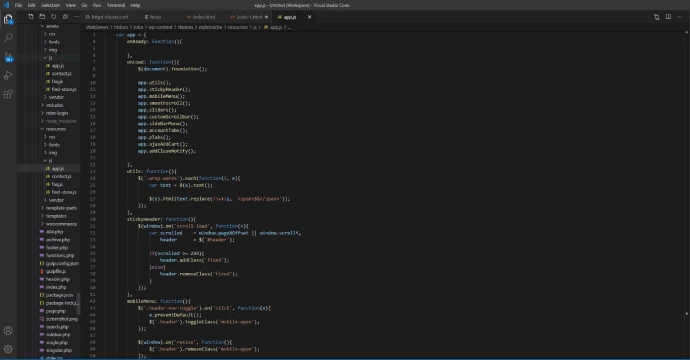The image size is (690, 360).
Task: Expand the node_modules folder
Action: pos(61,121)
